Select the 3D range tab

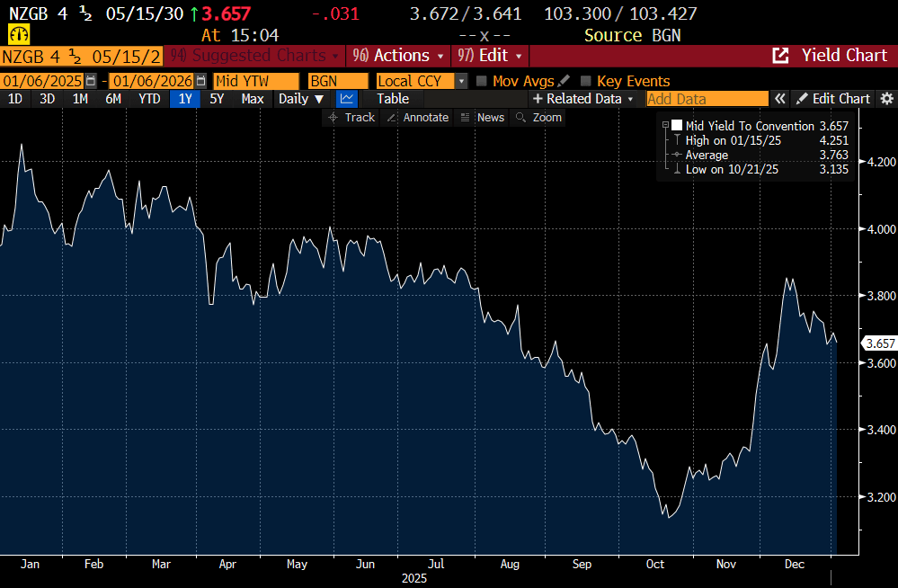point(47,99)
